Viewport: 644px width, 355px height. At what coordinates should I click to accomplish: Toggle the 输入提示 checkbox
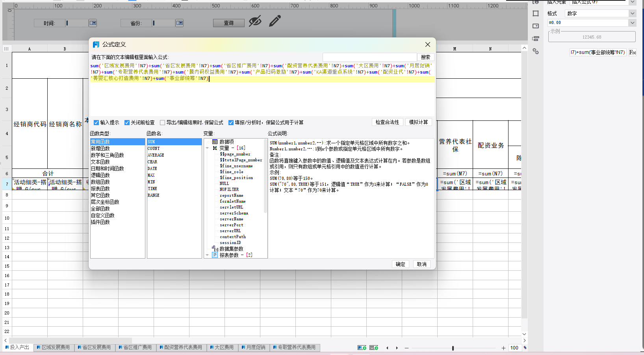pyautogui.click(x=96, y=122)
